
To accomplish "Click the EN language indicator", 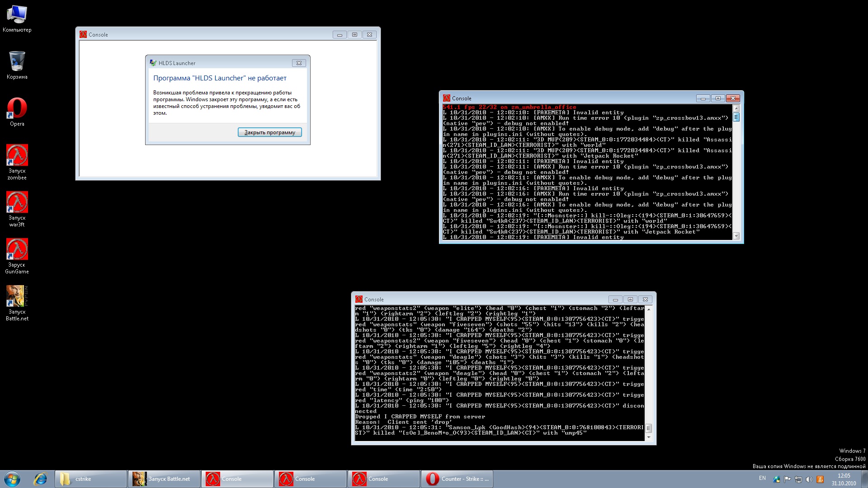I will [x=763, y=478].
